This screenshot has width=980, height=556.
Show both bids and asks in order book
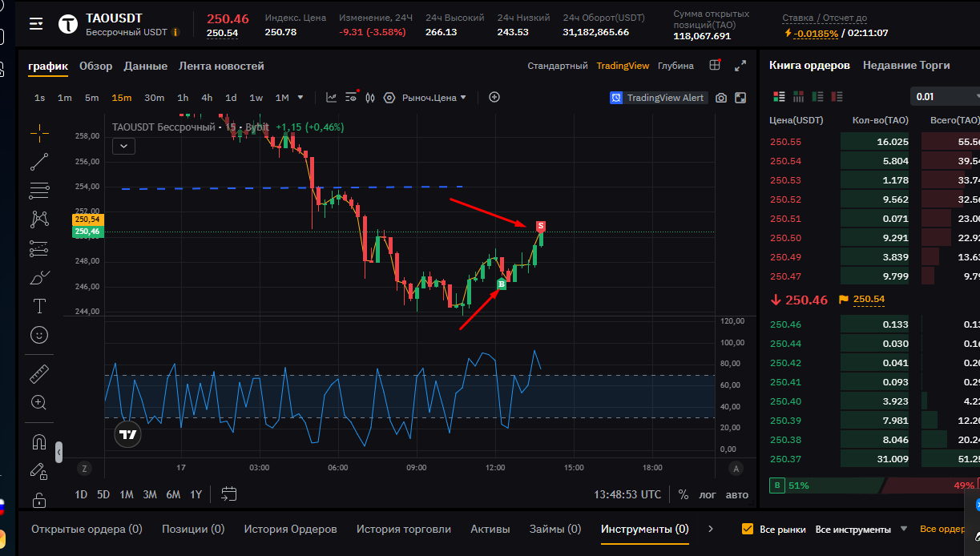pyautogui.click(x=779, y=96)
